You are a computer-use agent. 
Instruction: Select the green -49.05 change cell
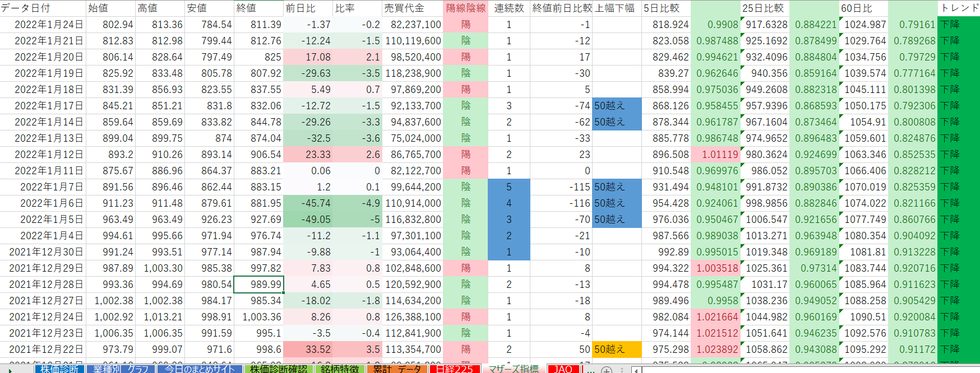coord(308,220)
